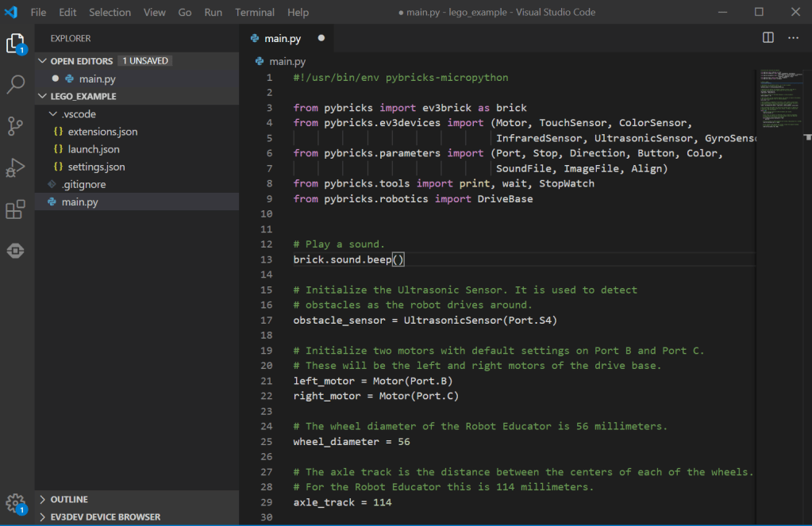
Task: Open the Explorer view in activity bar
Action: pos(16,44)
